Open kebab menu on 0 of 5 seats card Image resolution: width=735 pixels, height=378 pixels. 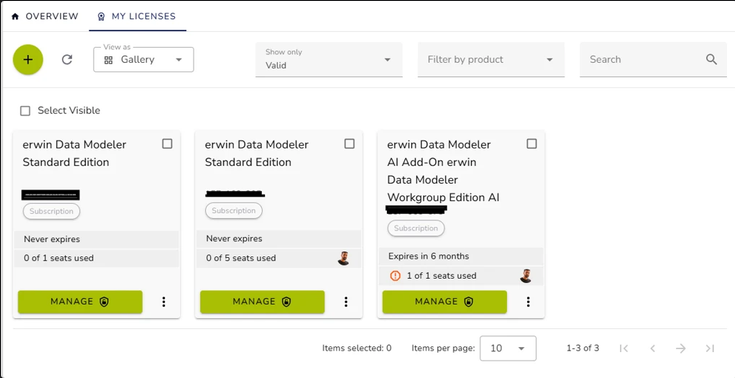click(346, 302)
